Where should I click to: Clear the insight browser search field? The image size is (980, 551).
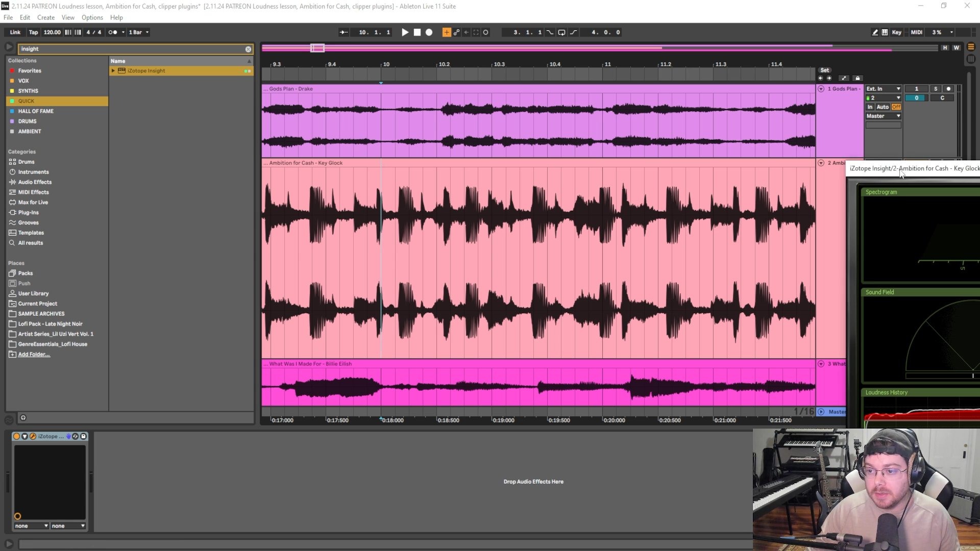tap(248, 49)
